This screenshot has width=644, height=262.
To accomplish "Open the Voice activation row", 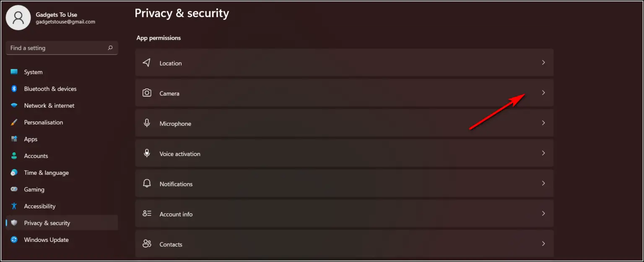I will tap(344, 153).
